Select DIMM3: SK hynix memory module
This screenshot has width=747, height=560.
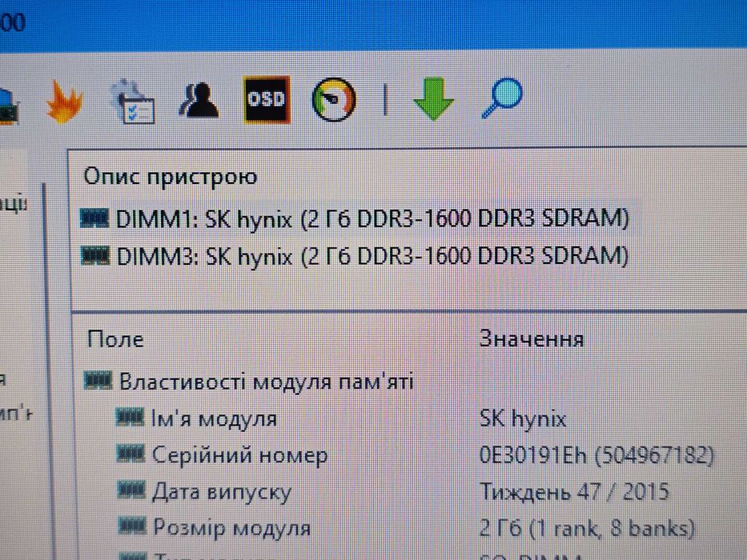[x=355, y=256]
